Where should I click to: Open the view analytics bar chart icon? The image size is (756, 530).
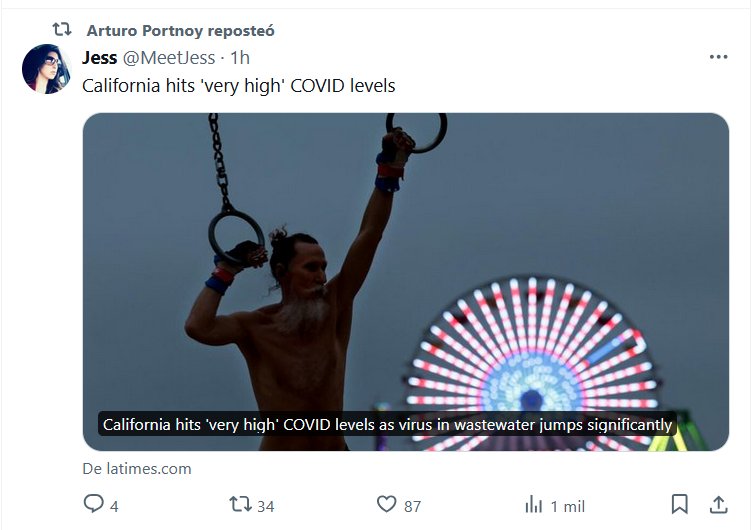coord(534,505)
